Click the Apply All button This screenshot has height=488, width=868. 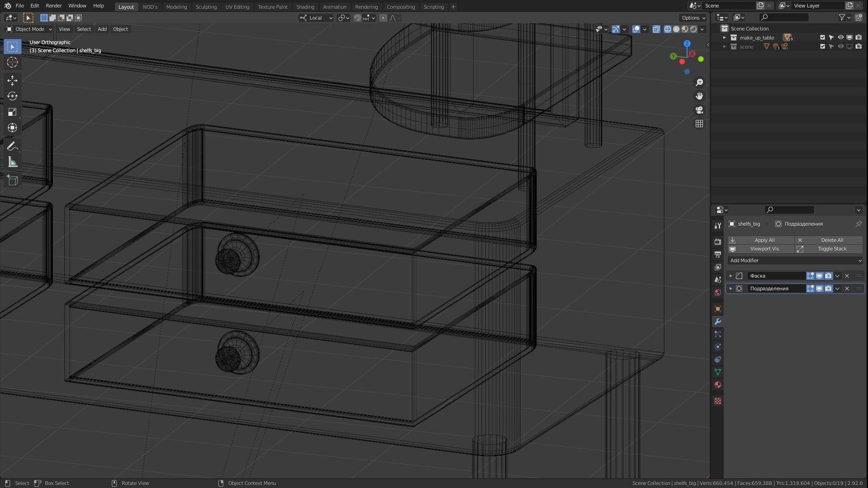click(x=761, y=240)
